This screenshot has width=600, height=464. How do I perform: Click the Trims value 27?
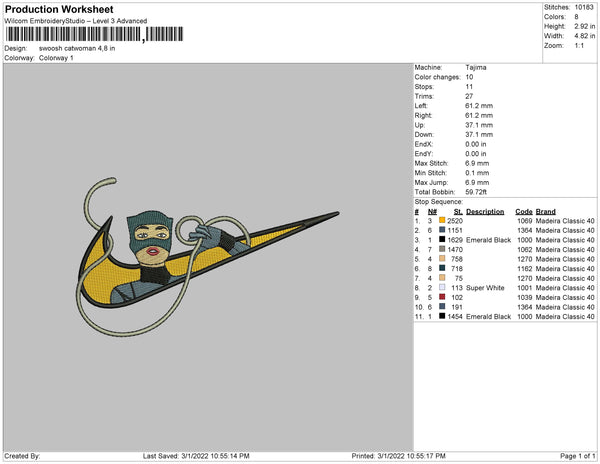tap(469, 96)
